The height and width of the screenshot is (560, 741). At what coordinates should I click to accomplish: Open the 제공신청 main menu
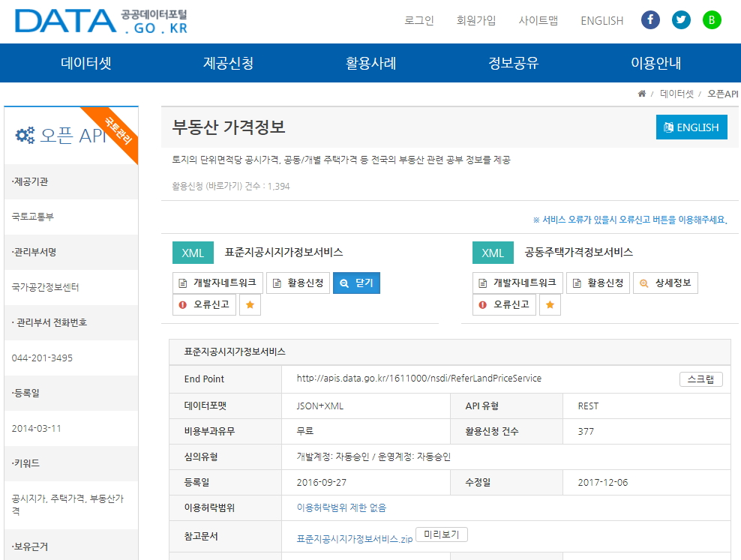(229, 63)
